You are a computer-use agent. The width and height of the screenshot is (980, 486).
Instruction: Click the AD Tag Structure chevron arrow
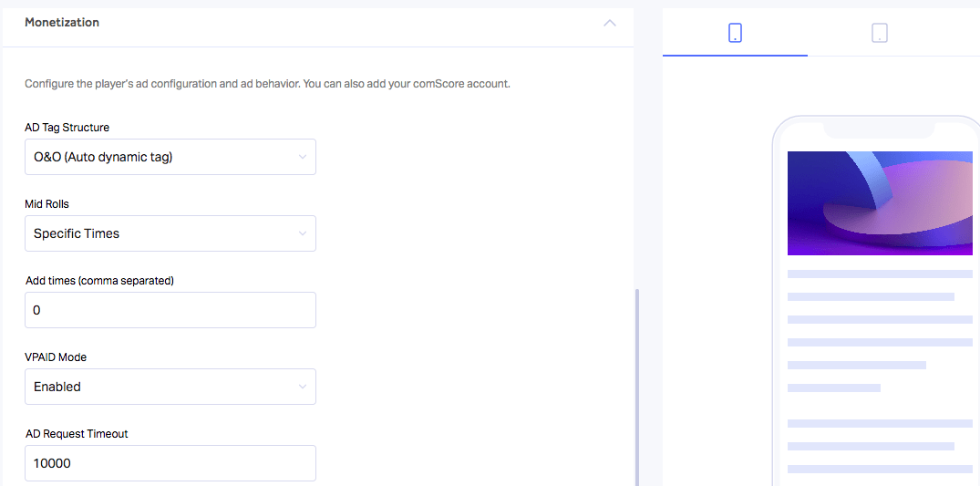pyautogui.click(x=303, y=157)
